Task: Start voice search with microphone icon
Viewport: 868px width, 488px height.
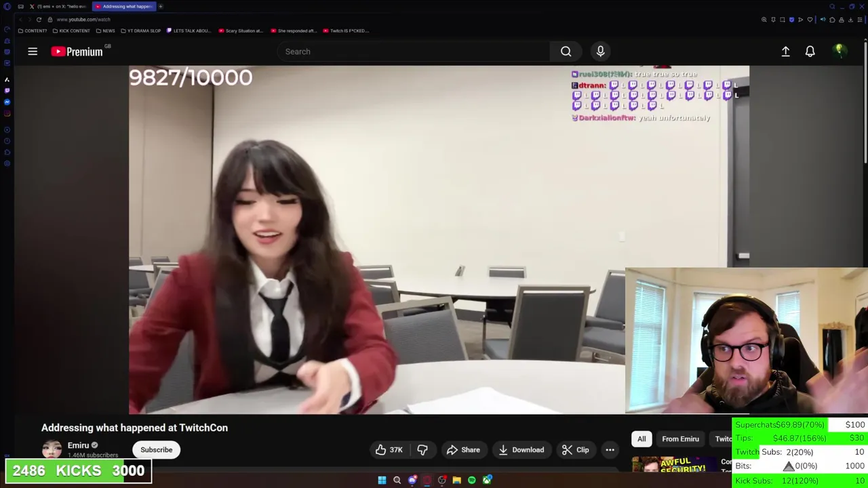Action: click(600, 52)
